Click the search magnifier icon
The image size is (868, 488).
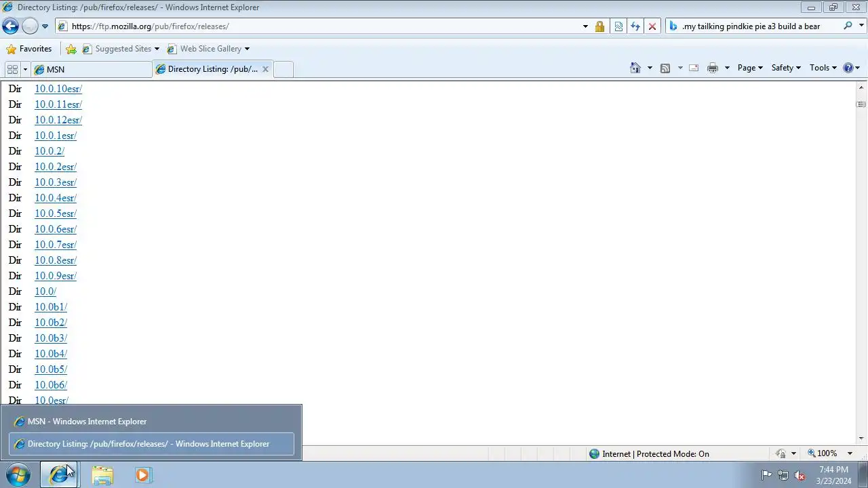tap(848, 26)
